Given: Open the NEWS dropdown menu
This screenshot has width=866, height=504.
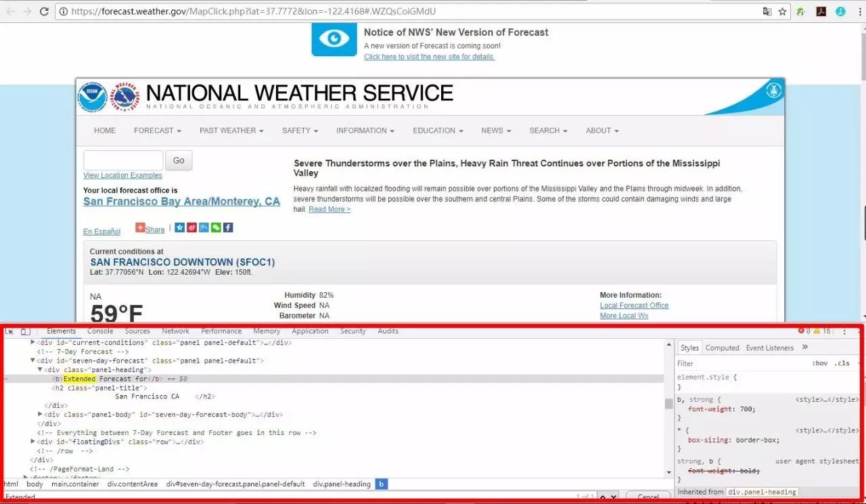Looking at the screenshot, I should coord(496,131).
